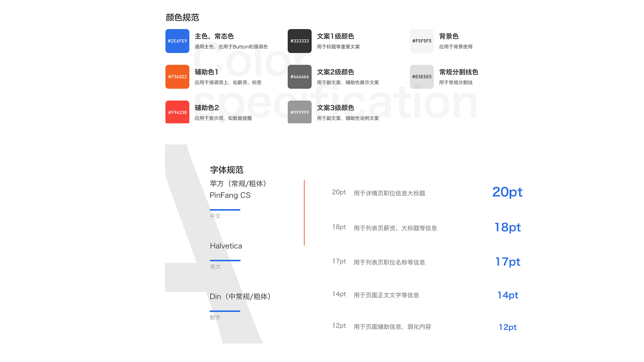
Task: Click the small gray 20pt label
Action: [339, 192]
